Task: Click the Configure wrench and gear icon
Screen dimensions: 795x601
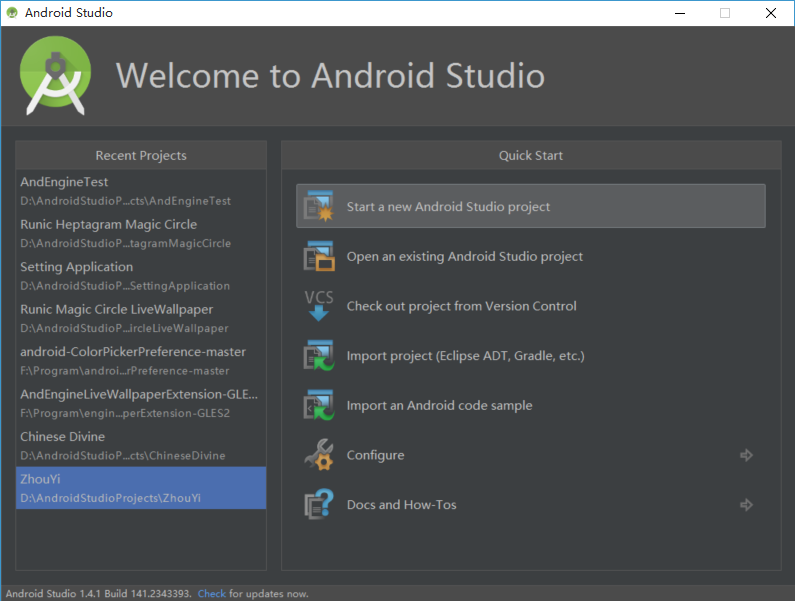Action: click(319, 455)
